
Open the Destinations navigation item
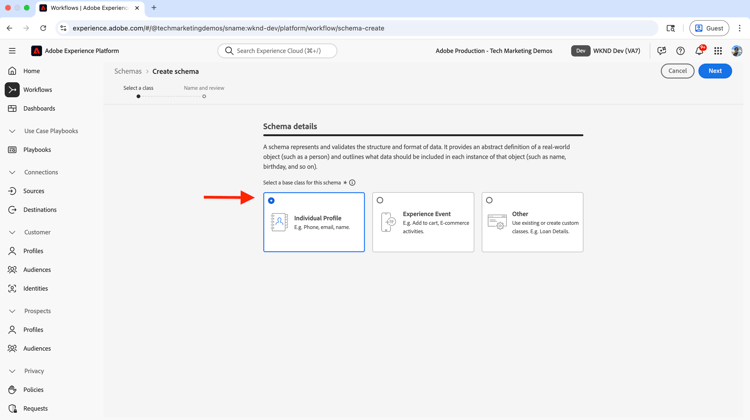click(x=40, y=210)
